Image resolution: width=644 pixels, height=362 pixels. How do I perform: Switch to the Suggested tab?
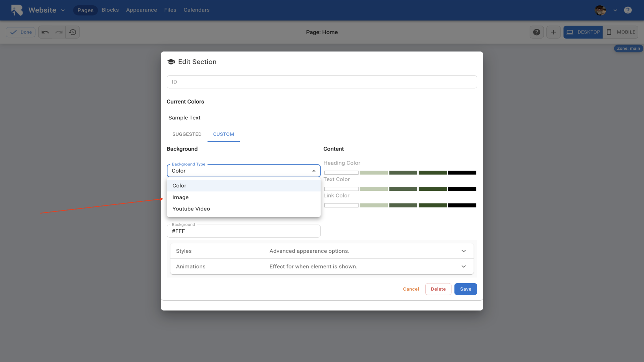(187, 134)
